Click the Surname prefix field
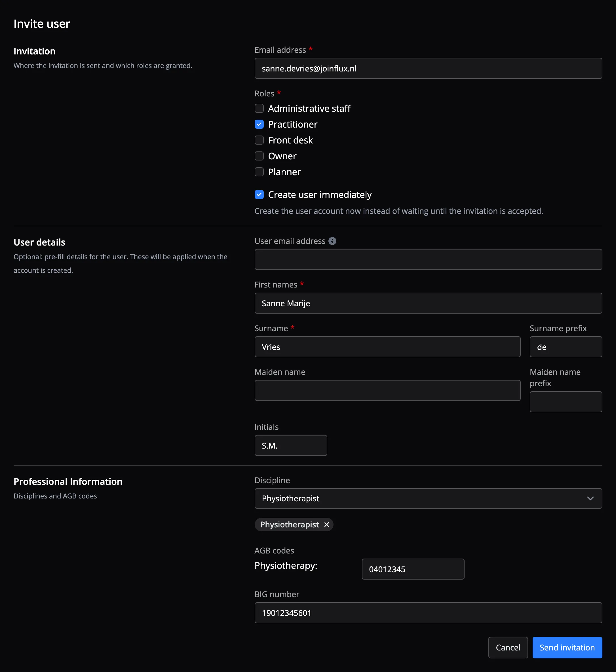616x672 pixels. click(x=566, y=347)
